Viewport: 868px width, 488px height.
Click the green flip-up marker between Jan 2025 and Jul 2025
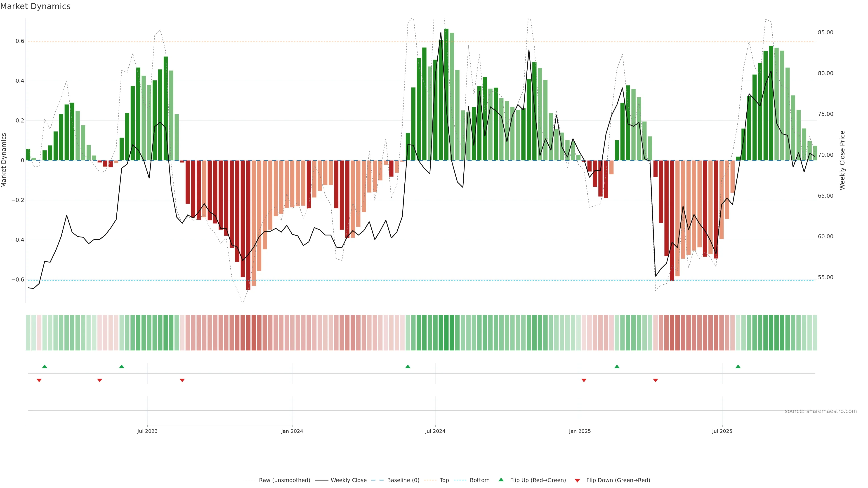click(x=617, y=366)
